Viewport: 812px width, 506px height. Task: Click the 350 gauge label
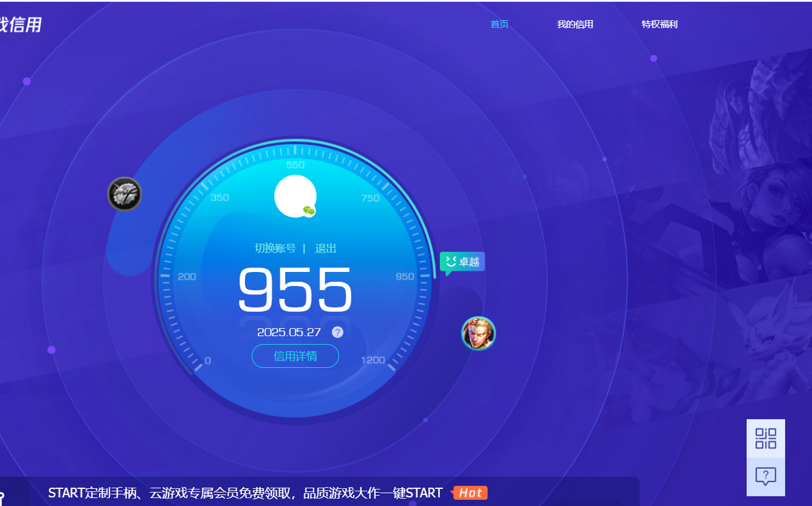pos(220,198)
